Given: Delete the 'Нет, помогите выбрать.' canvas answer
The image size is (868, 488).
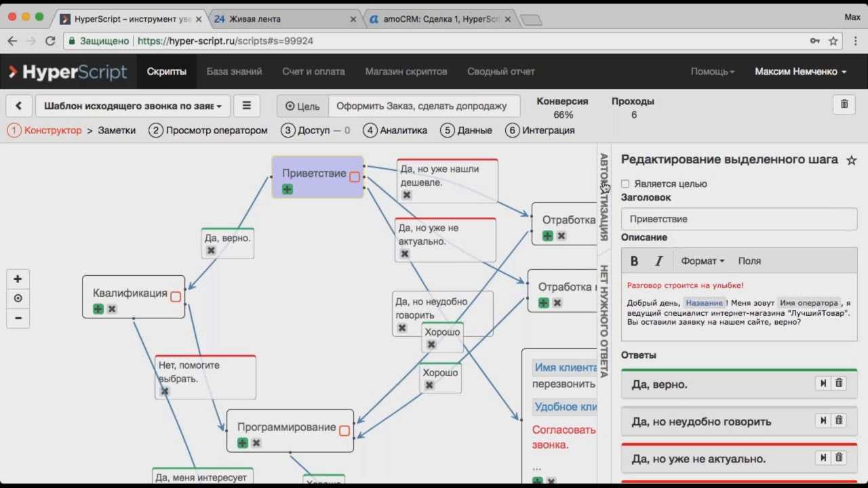Looking at the screenshot, I should click(x=164, y=391).
